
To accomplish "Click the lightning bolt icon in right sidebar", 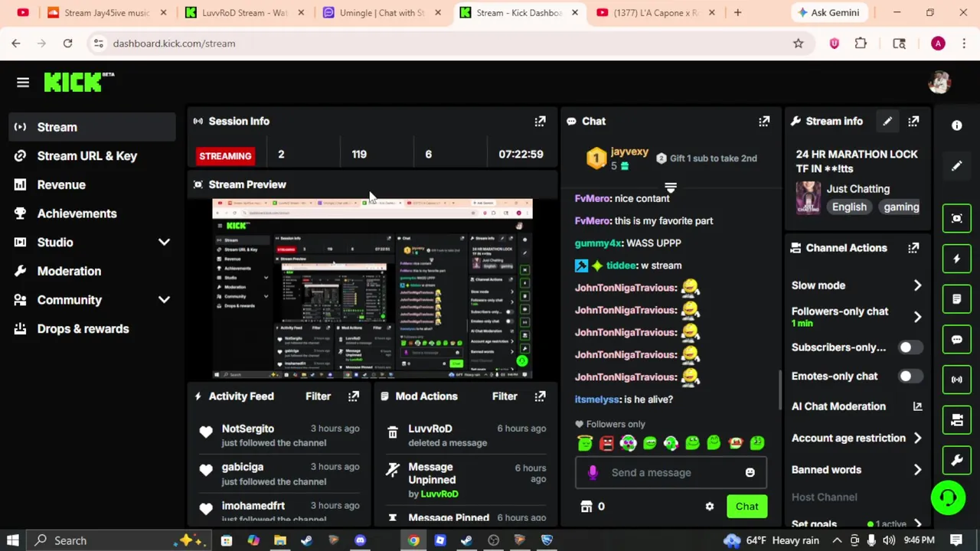I will (x=957, y=259).
